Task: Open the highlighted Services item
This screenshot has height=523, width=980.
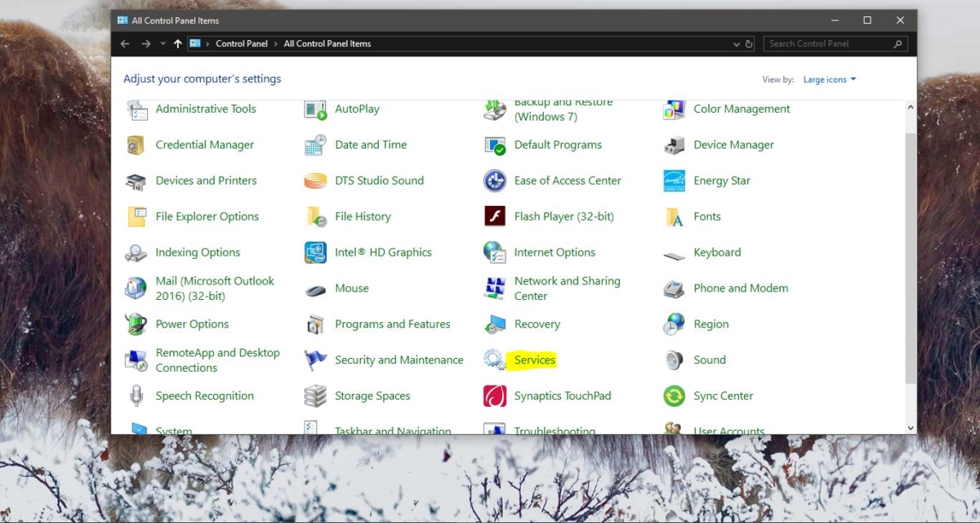Action: 534,360
